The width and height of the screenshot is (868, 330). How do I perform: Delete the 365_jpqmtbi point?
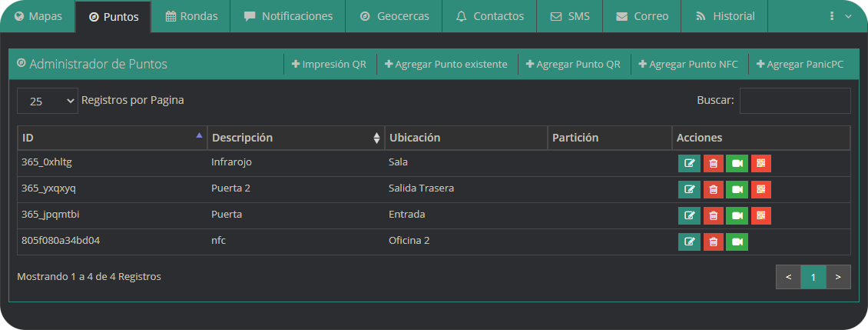[714, 215]
